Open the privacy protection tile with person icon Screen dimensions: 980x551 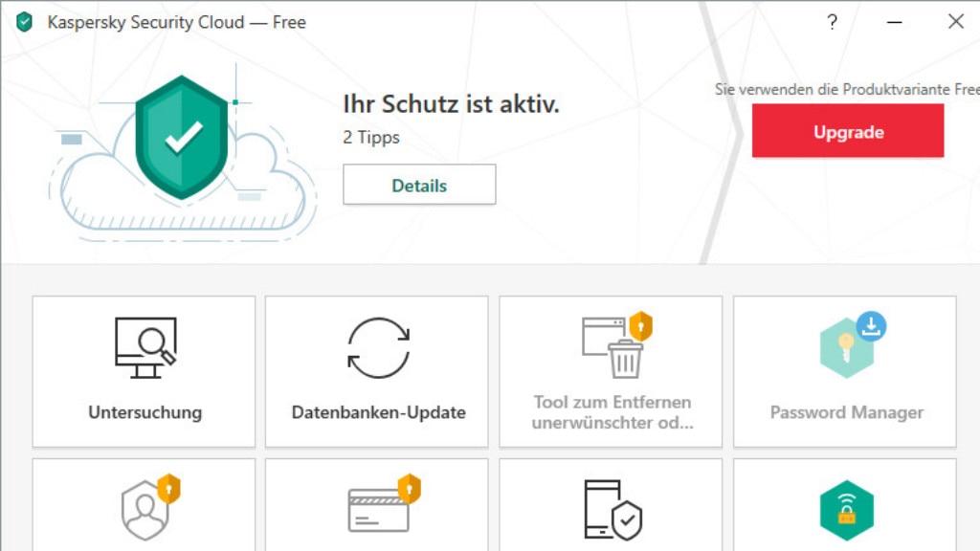(x=143, y=512)
